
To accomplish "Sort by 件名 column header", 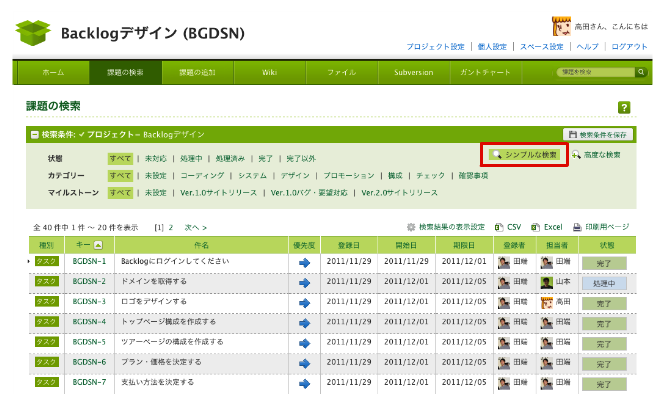I will pyautogui.click(x=201, y=245).
